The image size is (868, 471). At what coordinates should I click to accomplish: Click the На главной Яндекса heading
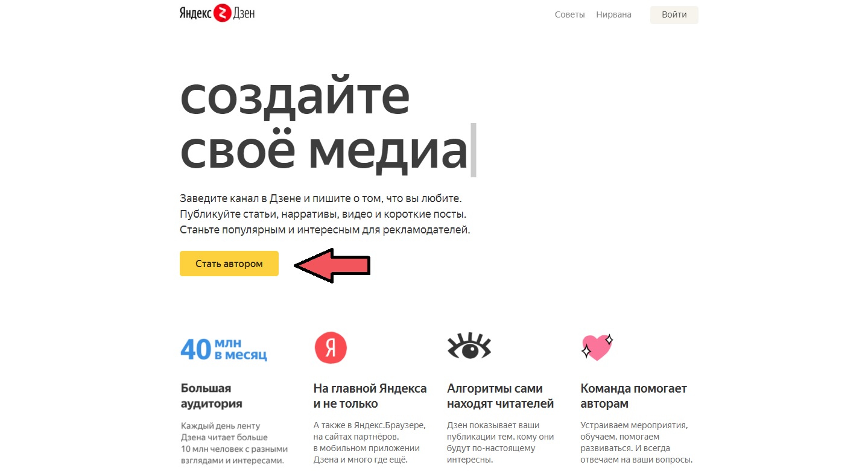pos(370,396)
